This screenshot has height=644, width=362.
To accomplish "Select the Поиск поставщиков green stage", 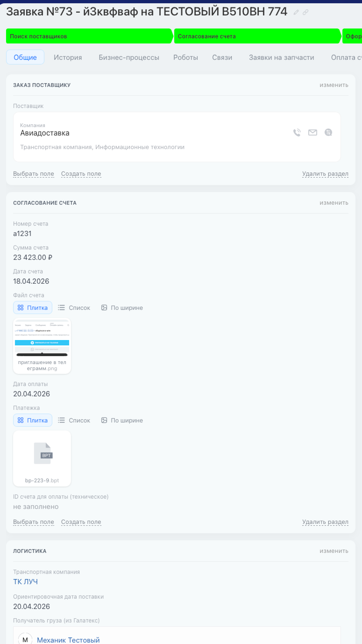I will [x=89, y=36].
